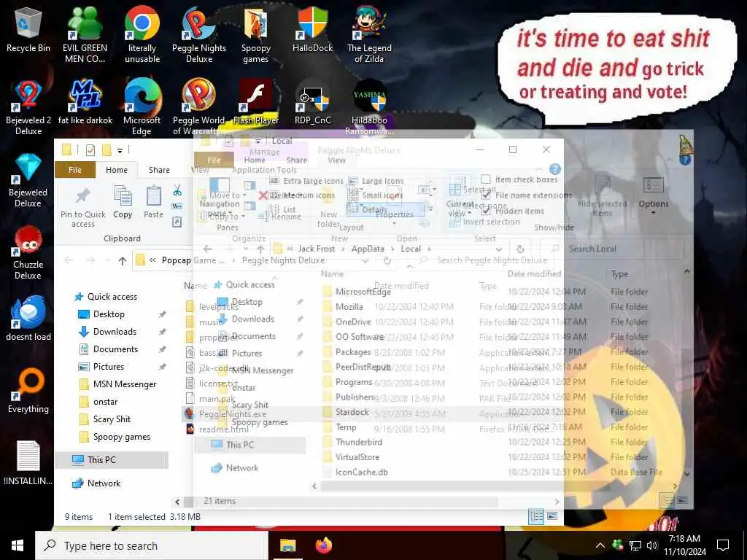Open Hildaboo Ransomware desktop shortcut

[x=369, y=108]
